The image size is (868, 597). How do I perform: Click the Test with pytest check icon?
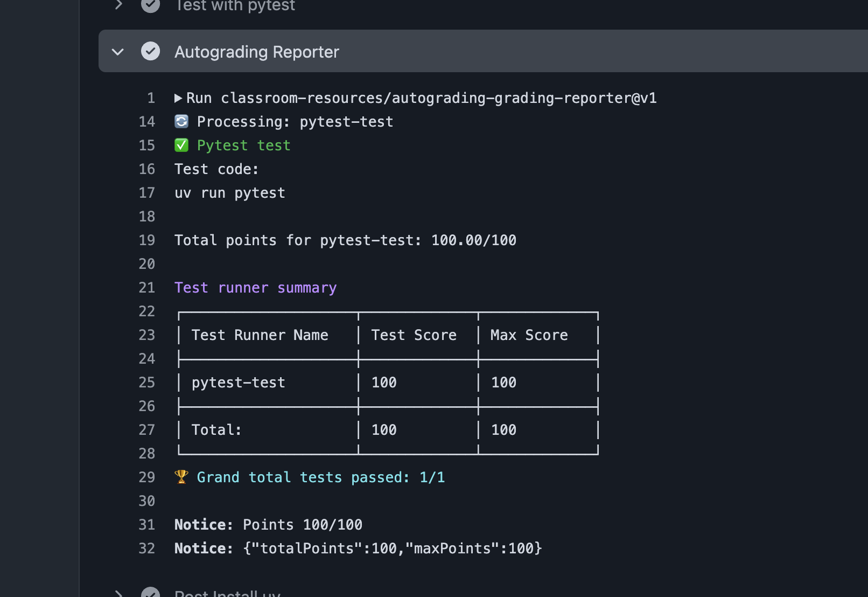click(x=150, y=5)
